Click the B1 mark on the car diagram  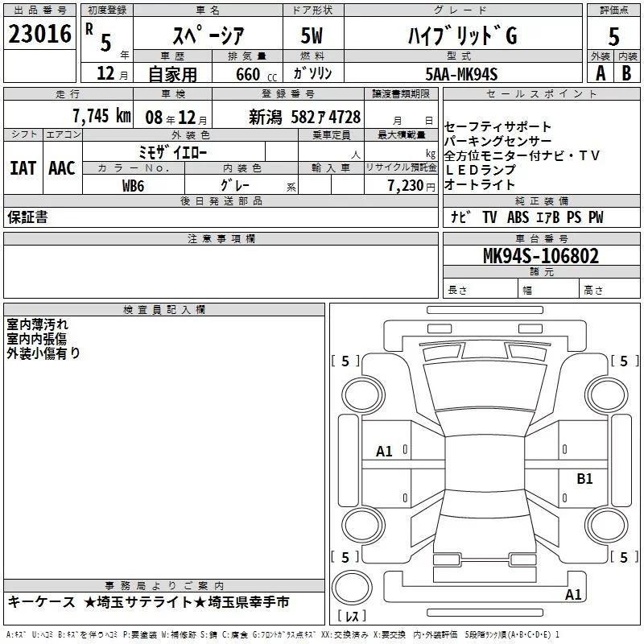(584, 479)
